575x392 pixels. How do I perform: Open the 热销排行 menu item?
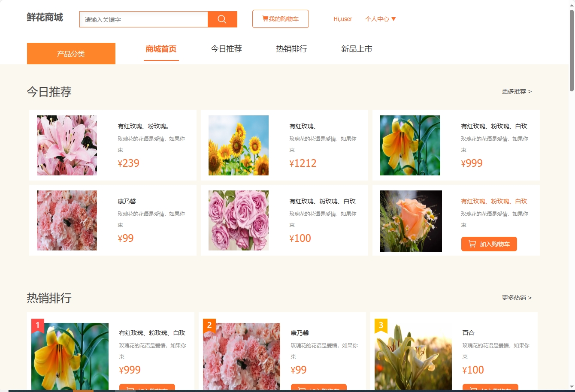[x=291, y=48]
